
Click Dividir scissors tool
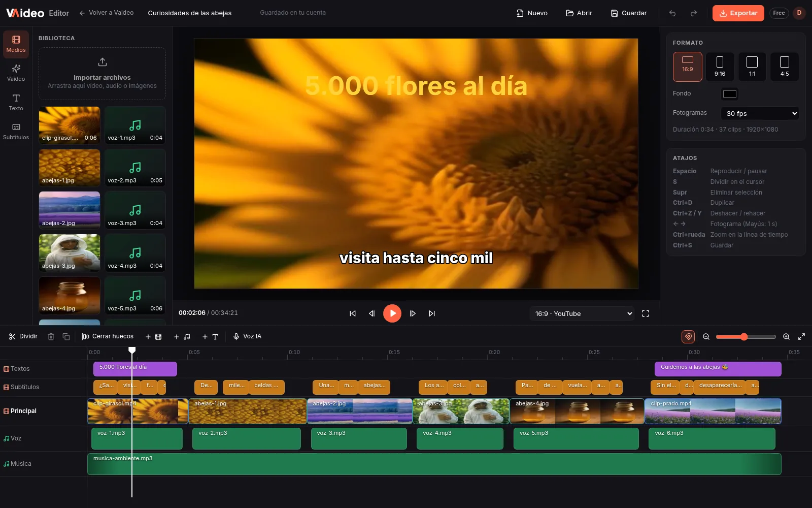23,336
